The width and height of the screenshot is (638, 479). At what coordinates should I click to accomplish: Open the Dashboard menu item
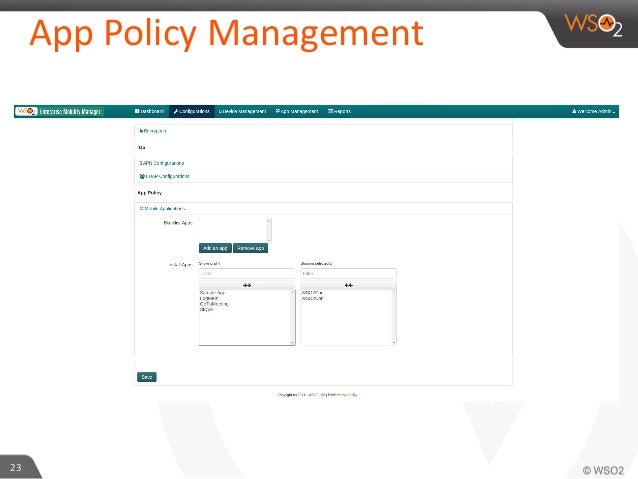(149, 111)
